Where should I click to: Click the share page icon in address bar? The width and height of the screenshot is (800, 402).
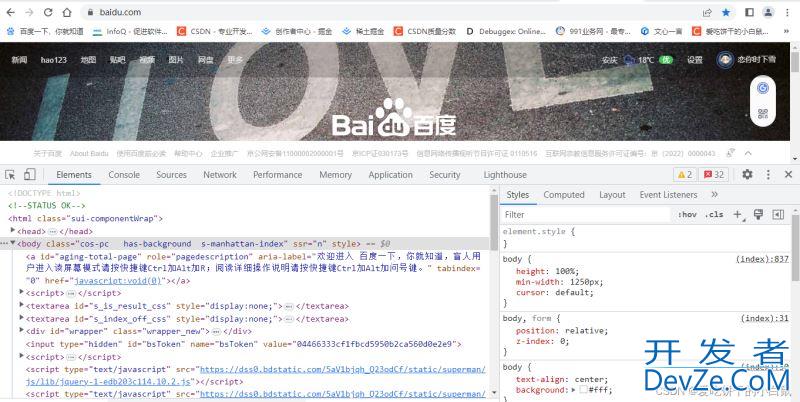tap(707, 12)
